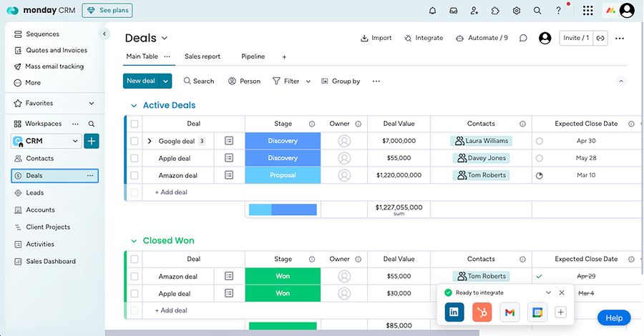Check the Google deal row checkbox
Viewport: 644px width, 336px height.
(135, 141)
